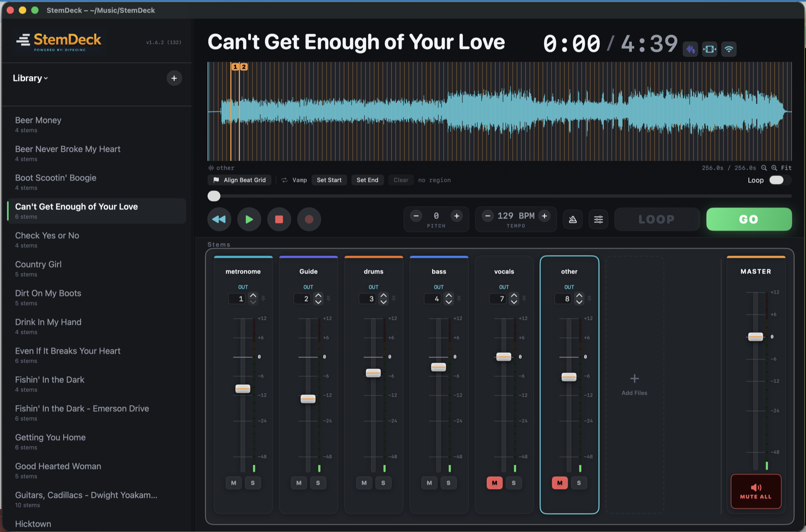
Task: Click the other stem OUT channel field
Action: pos(564,298)
